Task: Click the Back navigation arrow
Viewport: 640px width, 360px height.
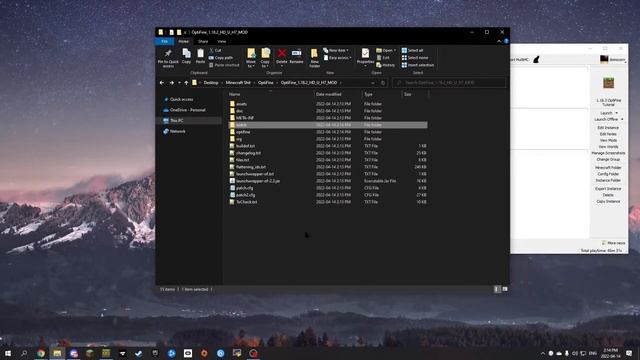Action: [162, 83]
